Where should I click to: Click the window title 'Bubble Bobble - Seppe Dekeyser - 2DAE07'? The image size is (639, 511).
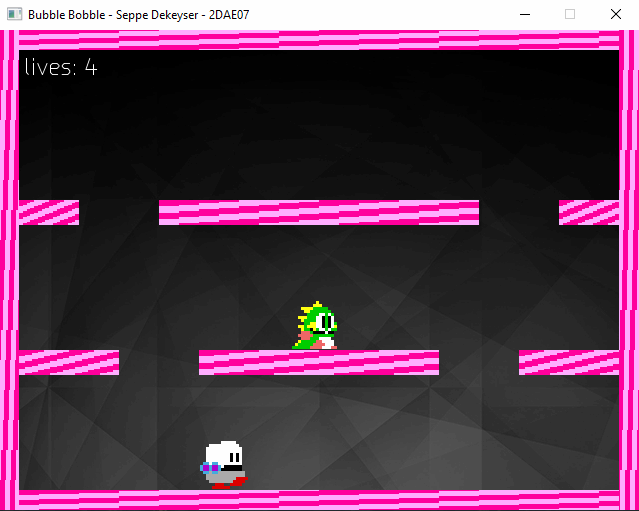point(139,15)
